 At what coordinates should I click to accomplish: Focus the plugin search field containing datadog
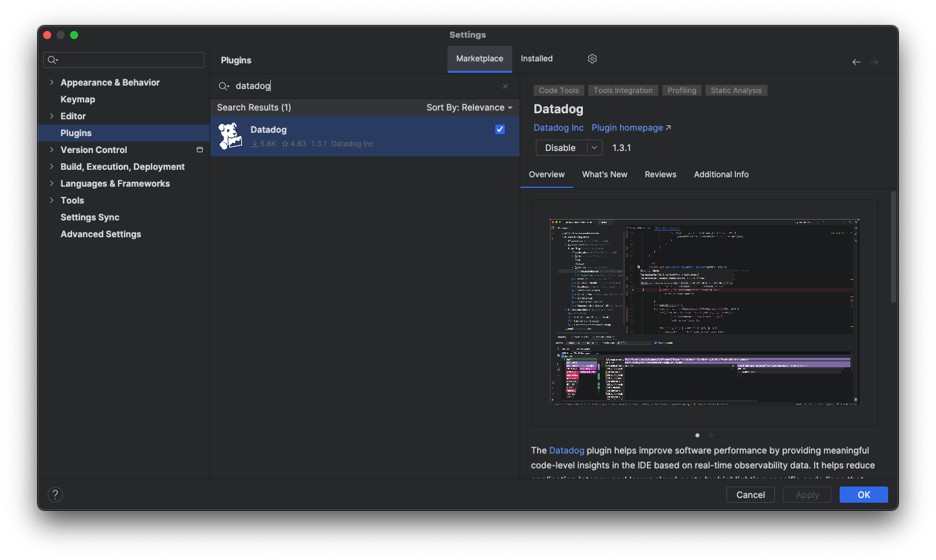pos(364,86)
